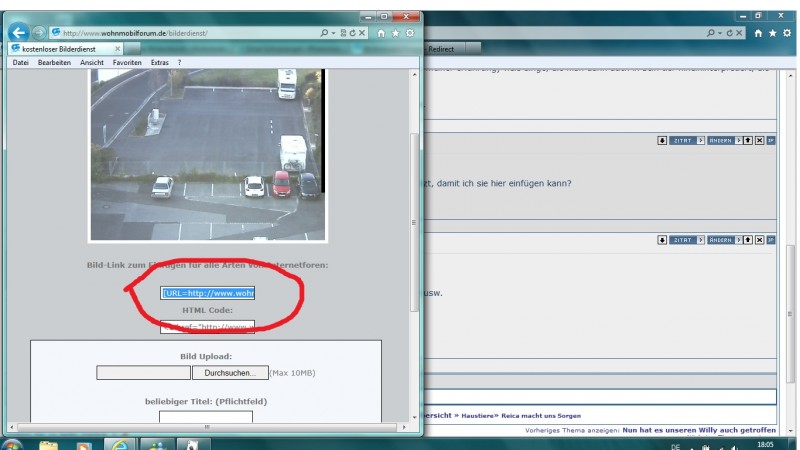
Task: Refresh the Bilderdienst page
Action: click(354, 33)
